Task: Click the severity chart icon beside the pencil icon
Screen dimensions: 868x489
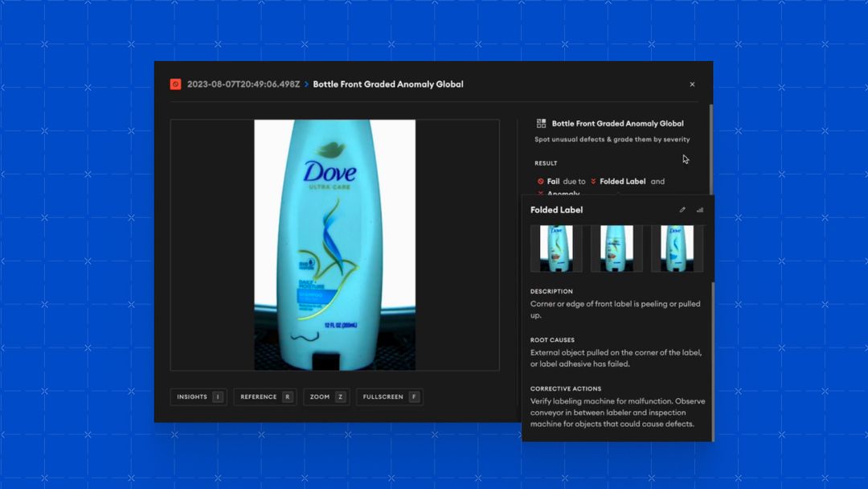Action: pyautogui.click(x=699, y=209)
